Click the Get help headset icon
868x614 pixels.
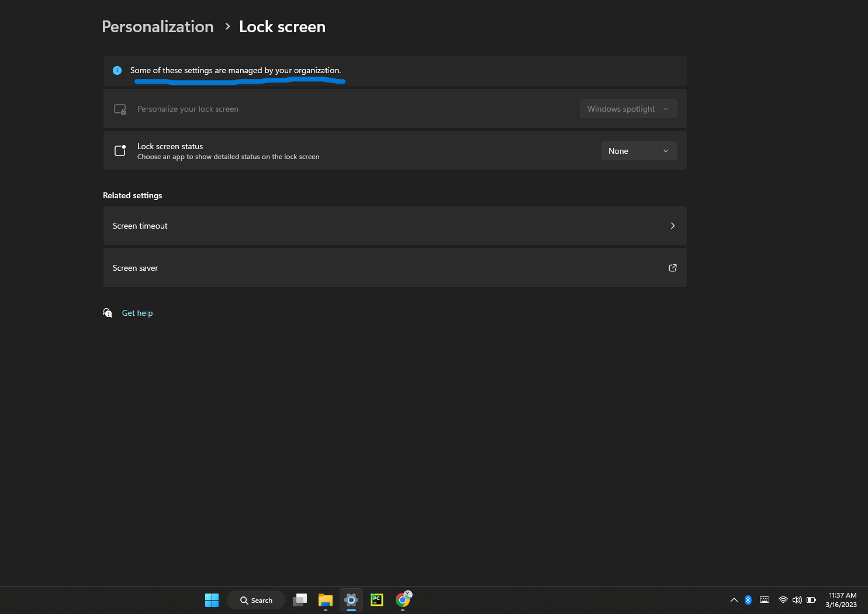click(x=108, y=312)
